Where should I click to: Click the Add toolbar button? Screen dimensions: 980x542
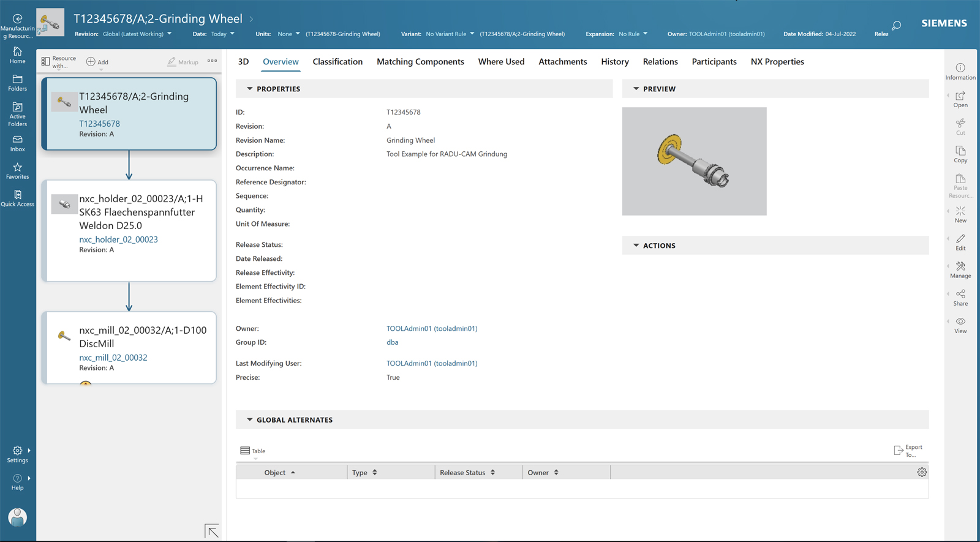click(97, 62)
